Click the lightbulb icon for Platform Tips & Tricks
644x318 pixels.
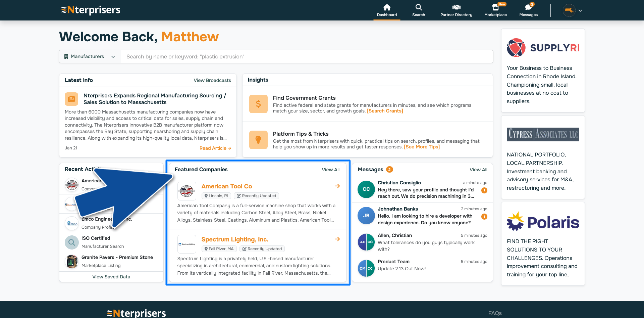pos(258,140)
